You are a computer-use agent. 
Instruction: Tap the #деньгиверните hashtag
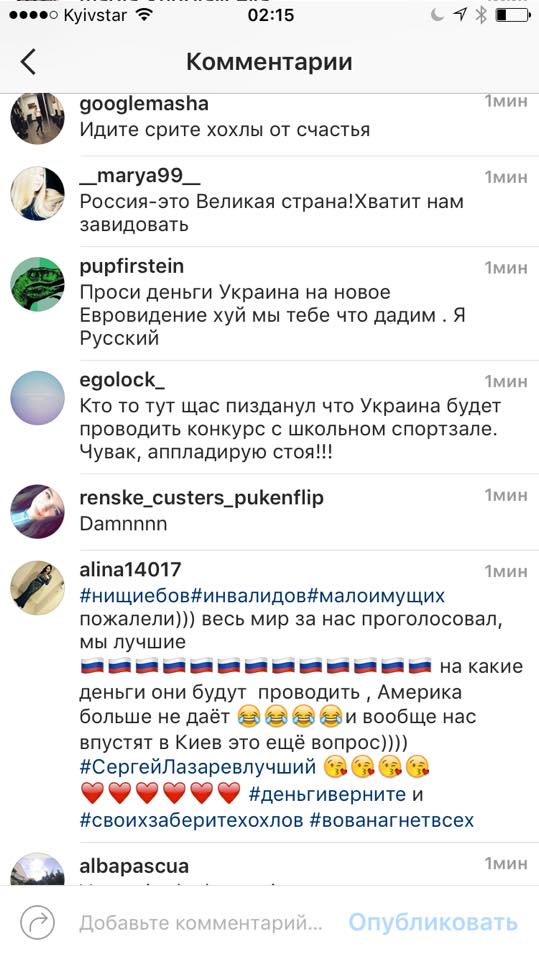click(x=328, y=794)
